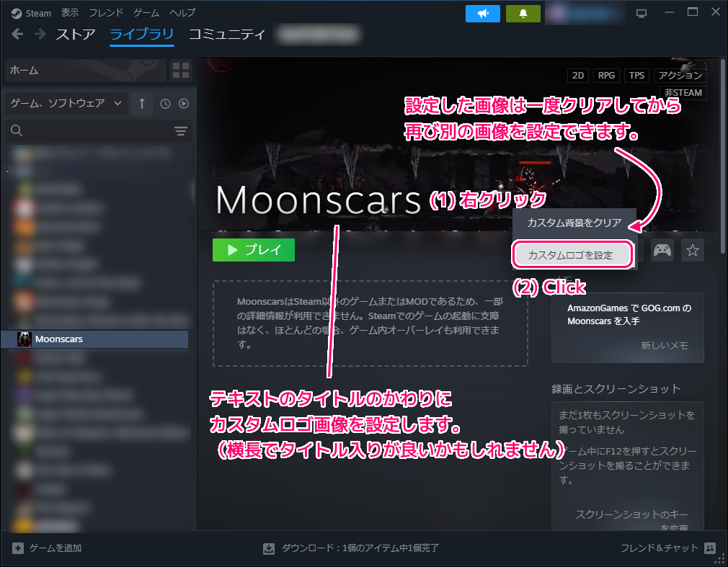Click the ゲームを追加 plus icon
The image size is (728, 567).
(17, 548)
